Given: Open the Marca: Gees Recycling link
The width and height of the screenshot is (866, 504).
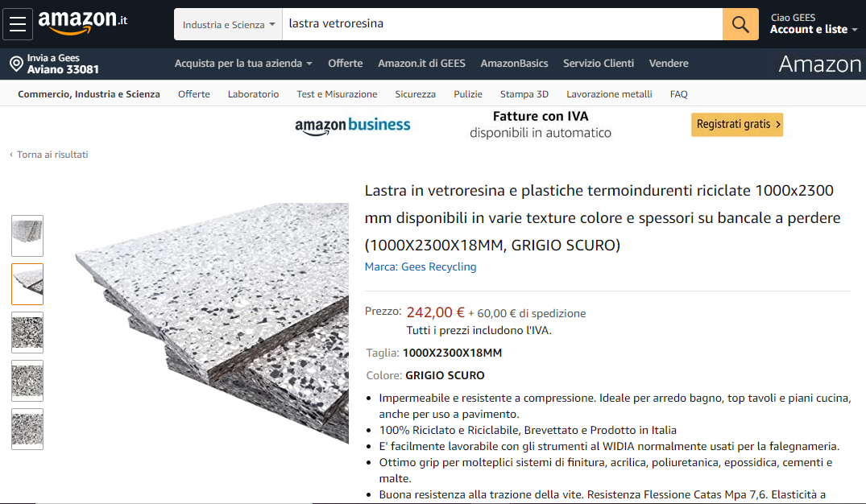Looking at the screenshot, I should pos(421,266).
